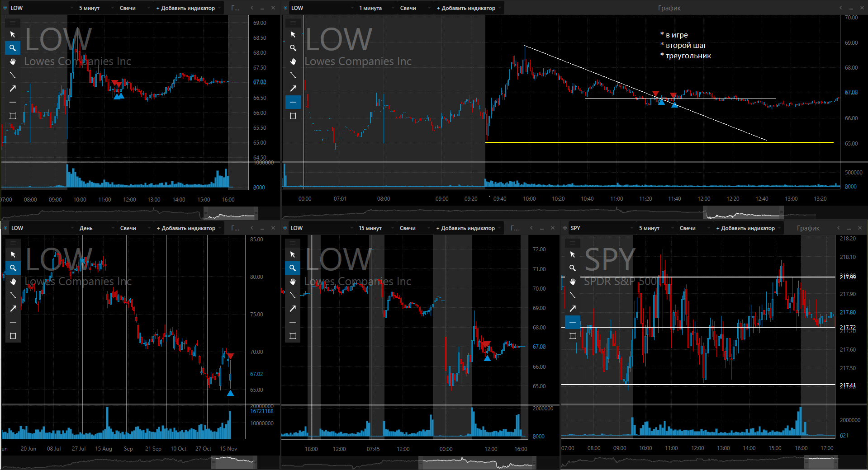The height and width of the screenshot is (470, 868).
Task: Select the arrow drawing tool in the 1 минута chart
Action: (x=293, y=89)
